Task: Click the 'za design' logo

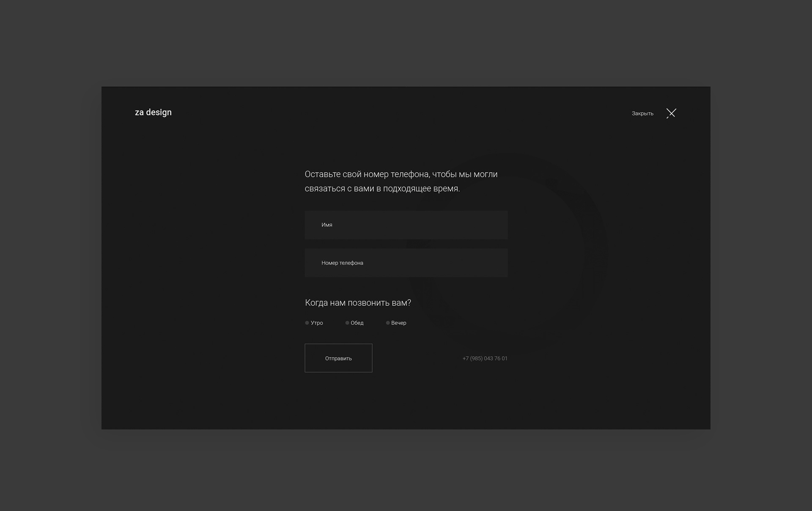Action: [x=153, y=113]
